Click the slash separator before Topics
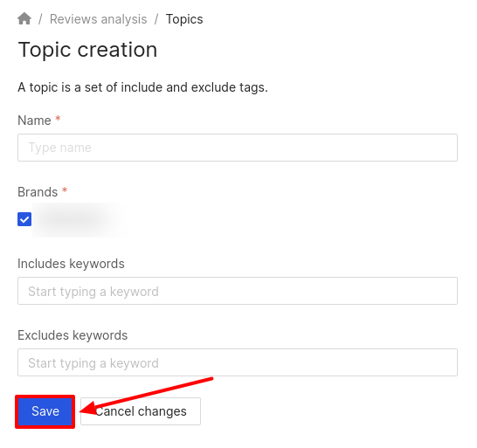 (156, 19)
